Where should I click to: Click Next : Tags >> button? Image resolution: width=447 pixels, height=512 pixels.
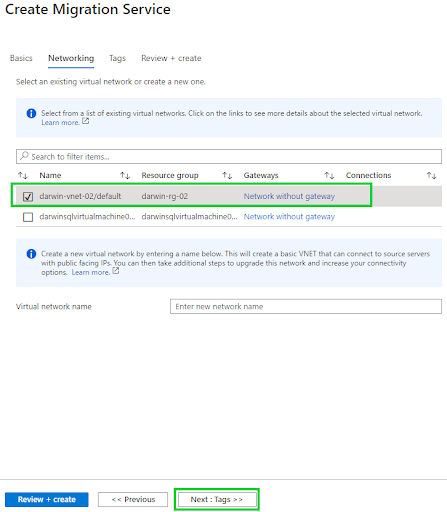pos(217,499)
